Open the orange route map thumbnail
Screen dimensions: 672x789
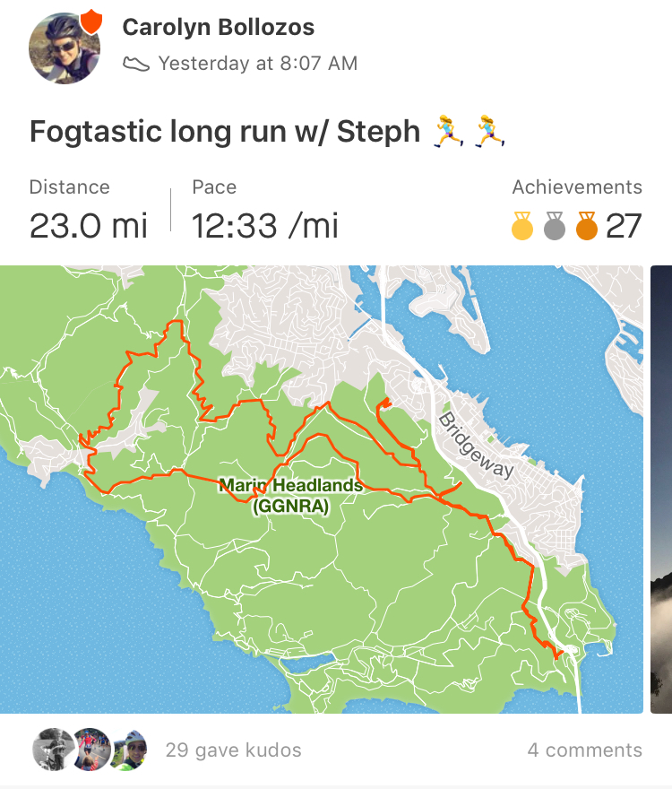pyautogui.click(x=322, y=489)
